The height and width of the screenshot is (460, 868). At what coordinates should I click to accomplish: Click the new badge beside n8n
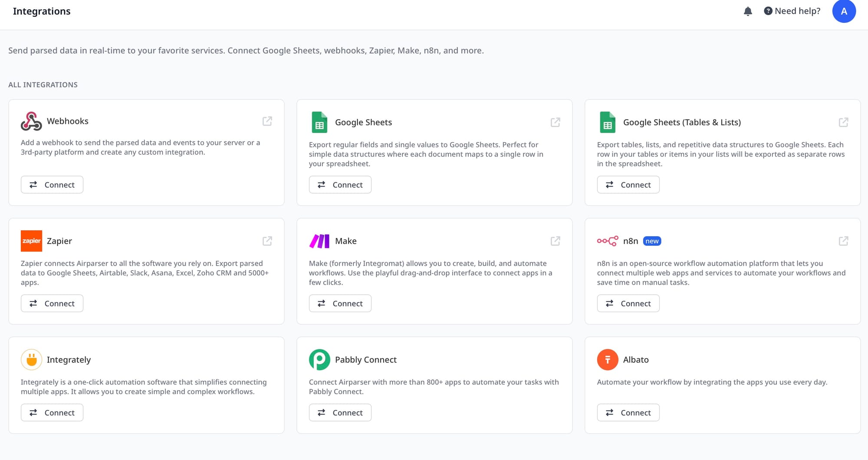click(x=652, y=241)
